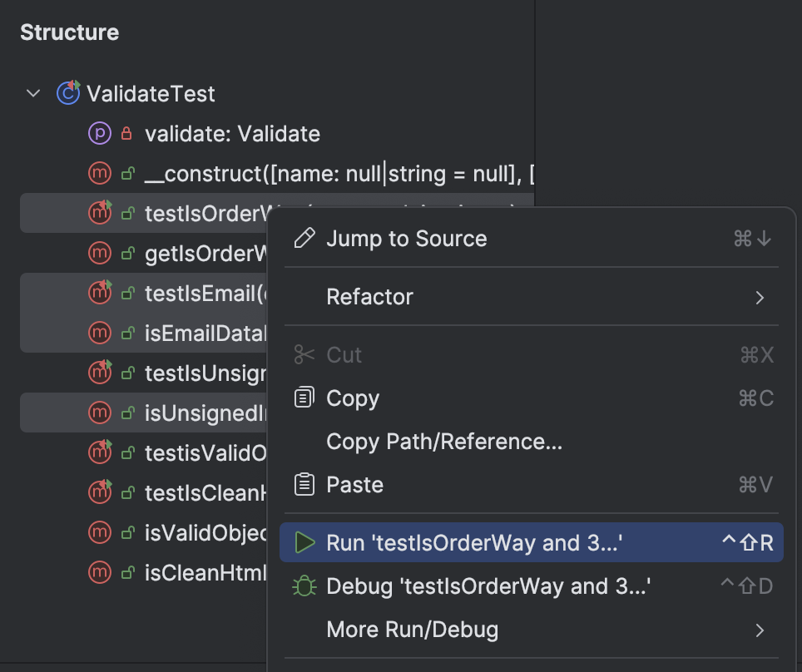
Task: Expand the Refactor submenu
Action: [759, 297]
